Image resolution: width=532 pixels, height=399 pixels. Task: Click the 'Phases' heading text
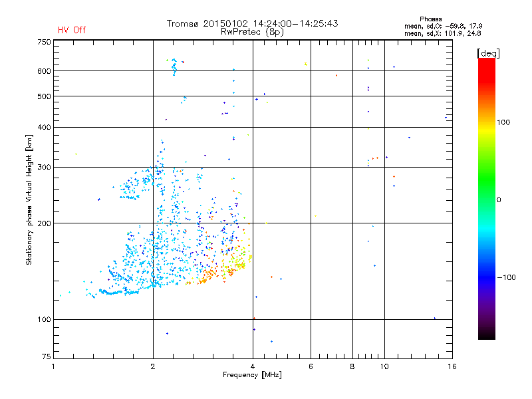click(430, 19)
